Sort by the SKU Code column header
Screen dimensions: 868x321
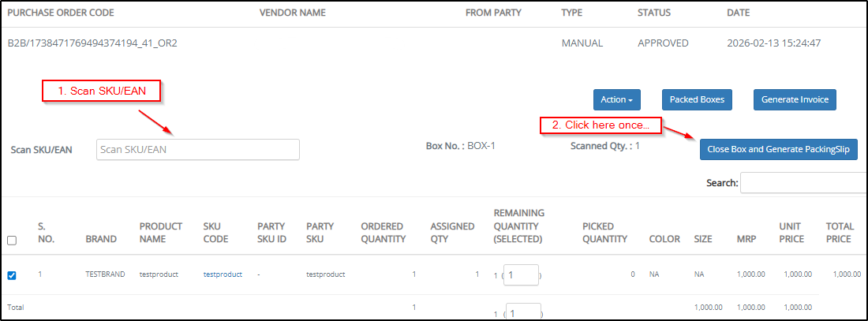click(x=215, y=233)
